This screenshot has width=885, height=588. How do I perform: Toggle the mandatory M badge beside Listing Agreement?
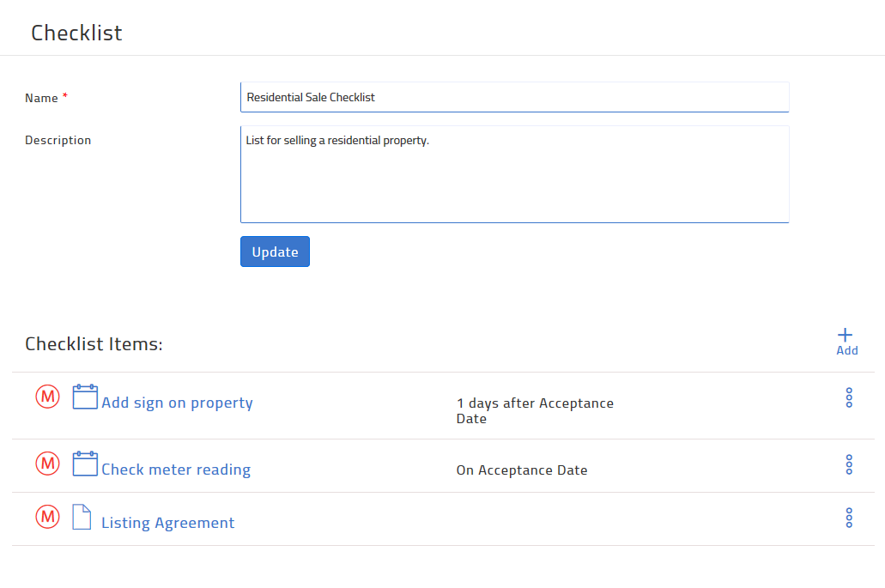tap(47, 518)
